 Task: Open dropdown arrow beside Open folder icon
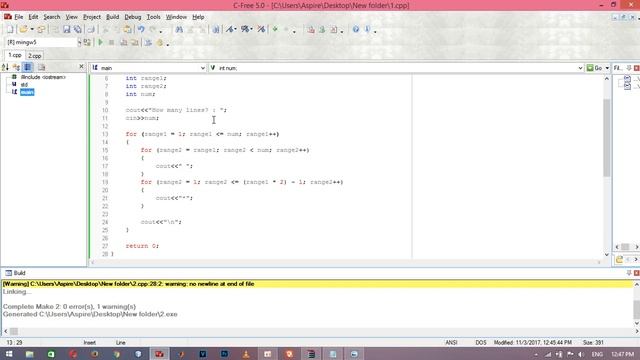pyautogui.click(x=32, y=29)
